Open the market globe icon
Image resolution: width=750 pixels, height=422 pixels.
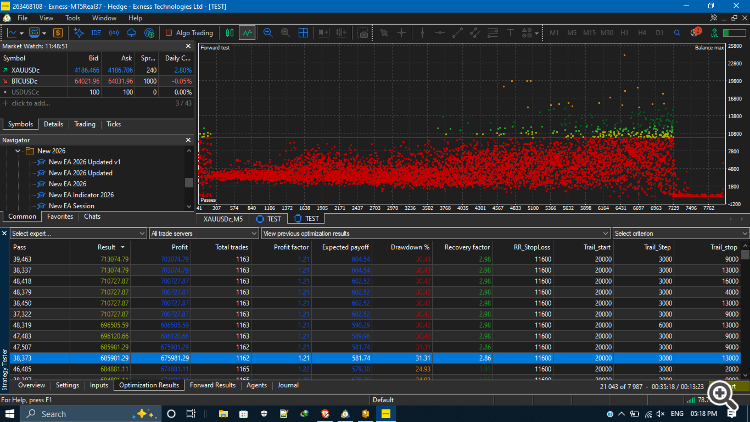(149, 33)
